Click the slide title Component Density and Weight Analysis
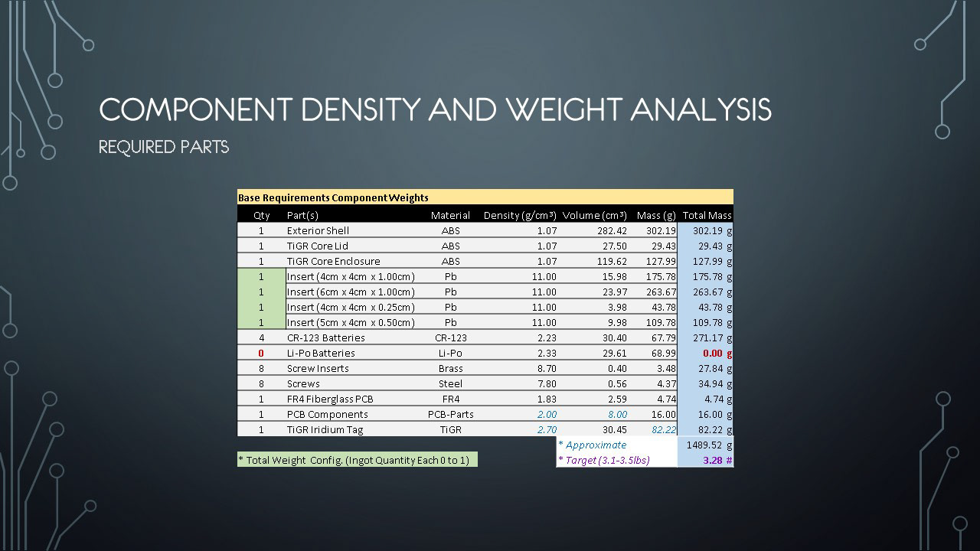This screenshot has height=551, width=980. [x=435, y=111]
